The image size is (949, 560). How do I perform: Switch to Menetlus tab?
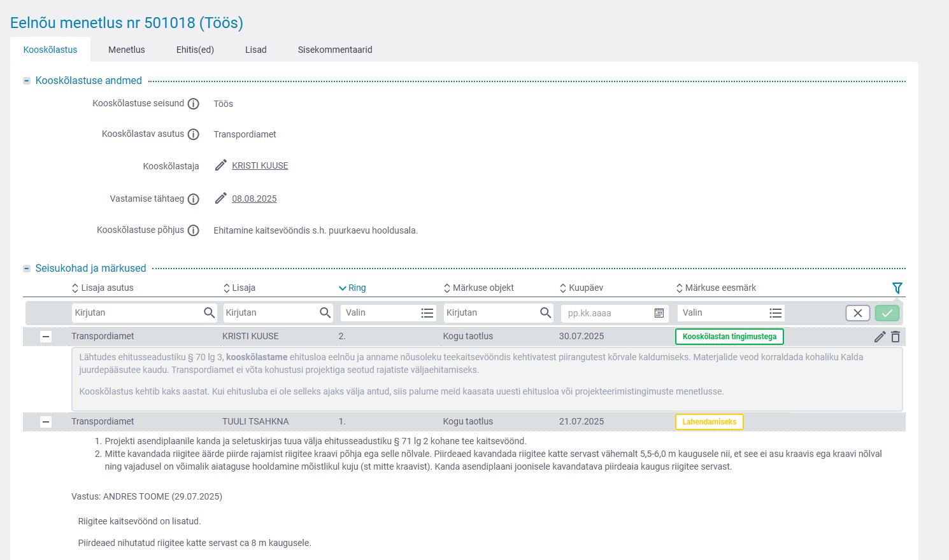[x=127, y=50]
